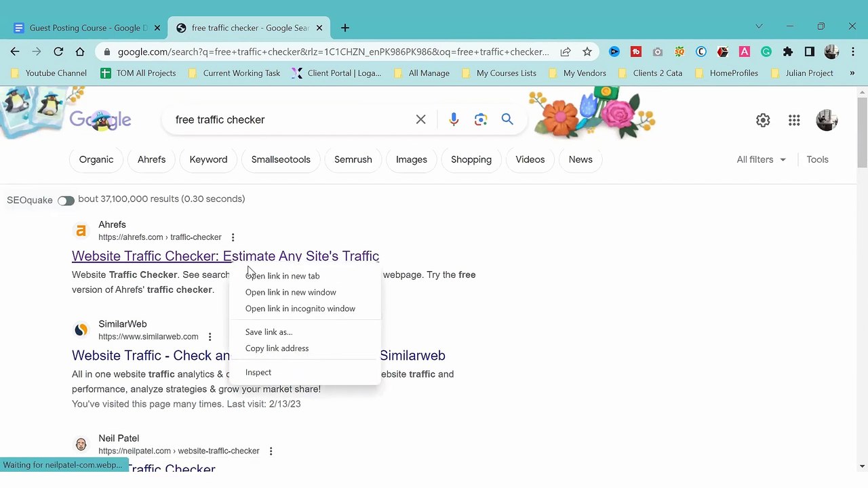Select 'Copy link address' from context menu

tap(305, 348)
